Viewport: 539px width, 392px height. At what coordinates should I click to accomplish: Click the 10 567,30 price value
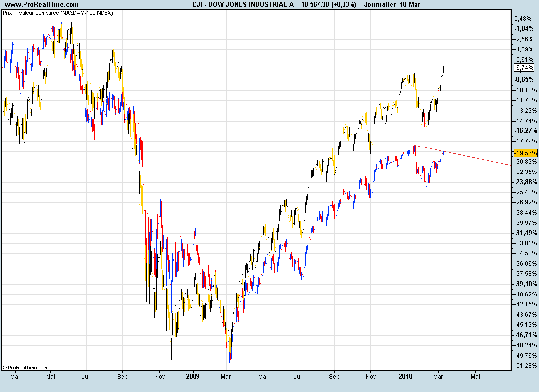(316, 5)
